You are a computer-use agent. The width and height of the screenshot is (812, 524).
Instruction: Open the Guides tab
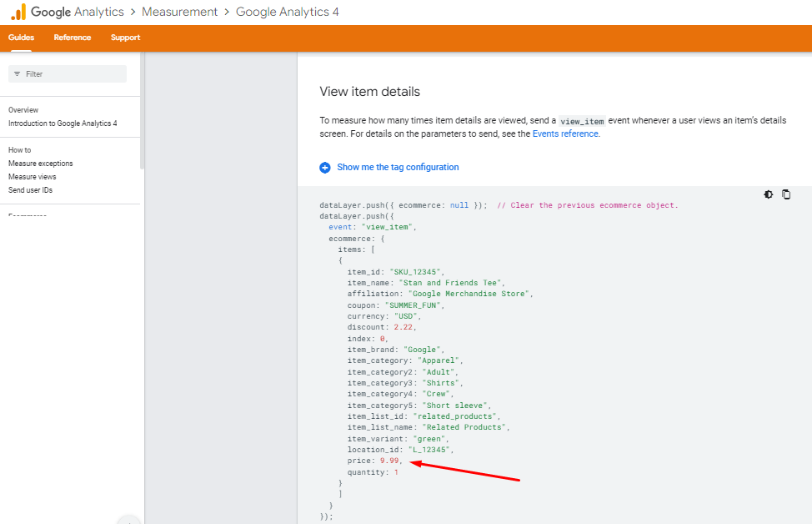point(21,38)
